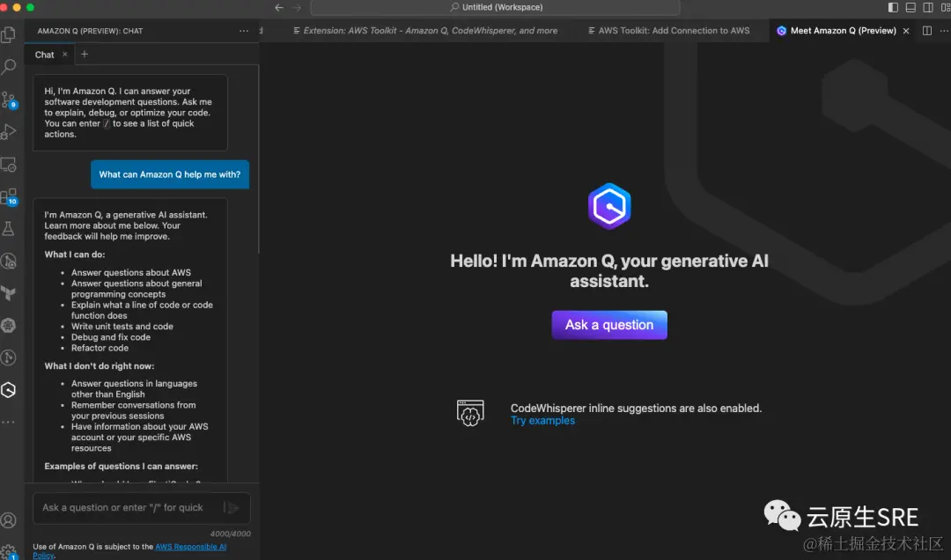Switch to AWS Toolkit: Add Connection to AWS tab
The width and height of the screenshot is (951, 560).
[669, 30]
